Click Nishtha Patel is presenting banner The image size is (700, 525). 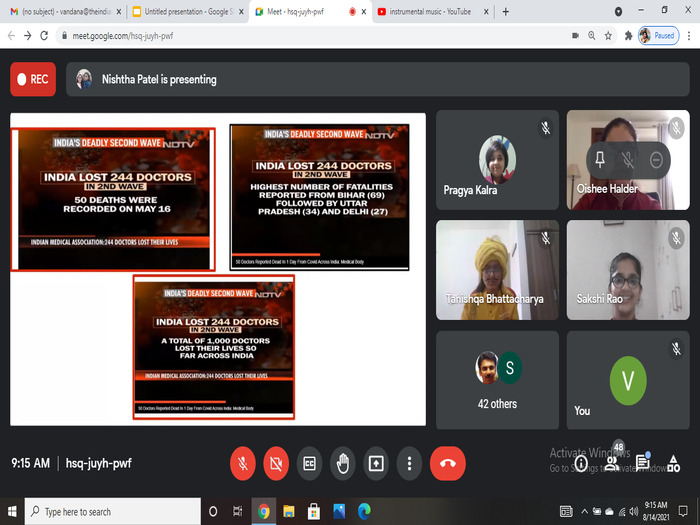pos(378,79)
